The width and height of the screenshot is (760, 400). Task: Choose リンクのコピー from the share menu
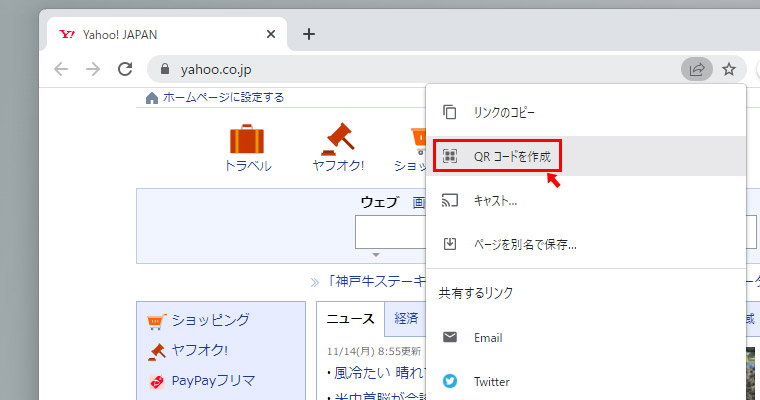pos(586,112)
